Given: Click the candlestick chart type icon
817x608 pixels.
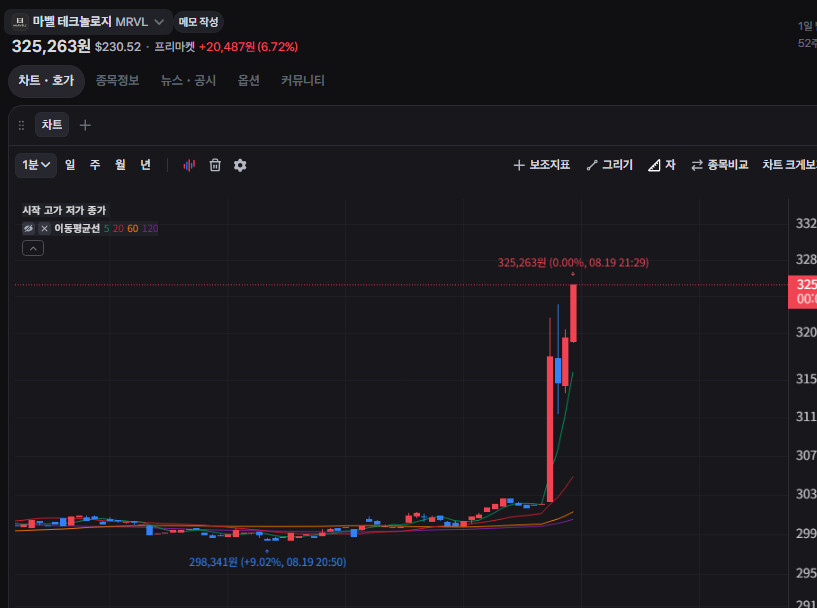Looking at the screenshot, I should coord(189,166).
